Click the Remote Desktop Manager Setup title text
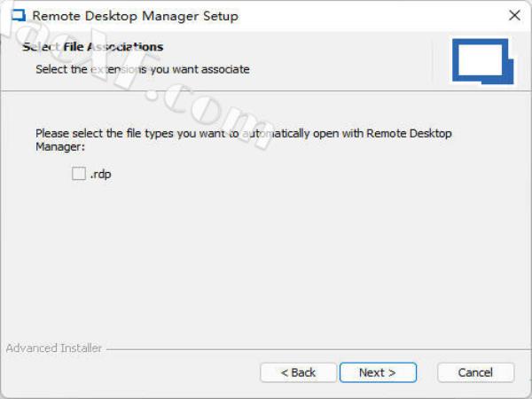 (135, 16)
